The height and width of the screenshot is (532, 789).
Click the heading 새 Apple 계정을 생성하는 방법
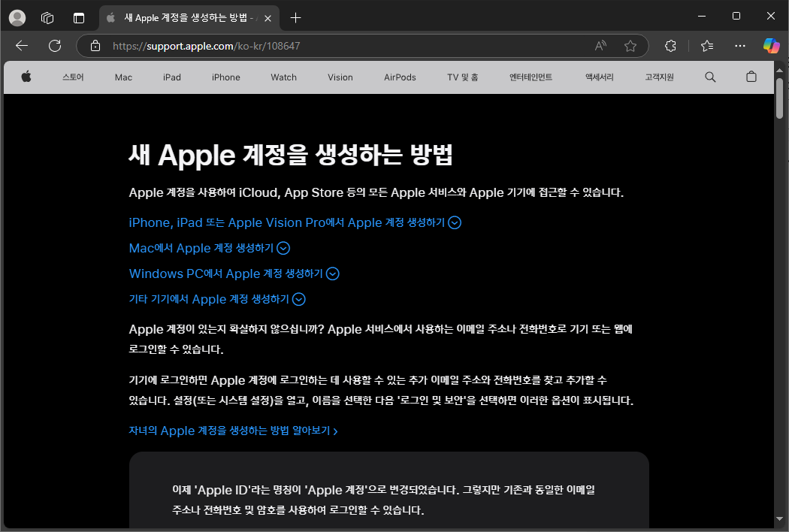290,155
